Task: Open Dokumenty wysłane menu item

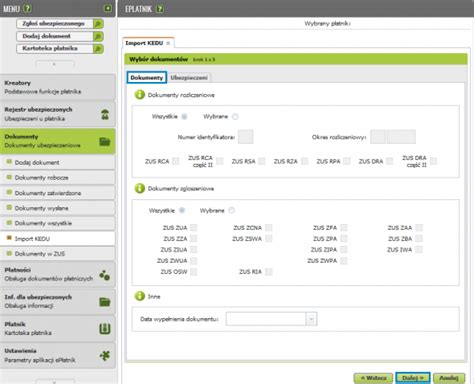Action: pos(58,208)
